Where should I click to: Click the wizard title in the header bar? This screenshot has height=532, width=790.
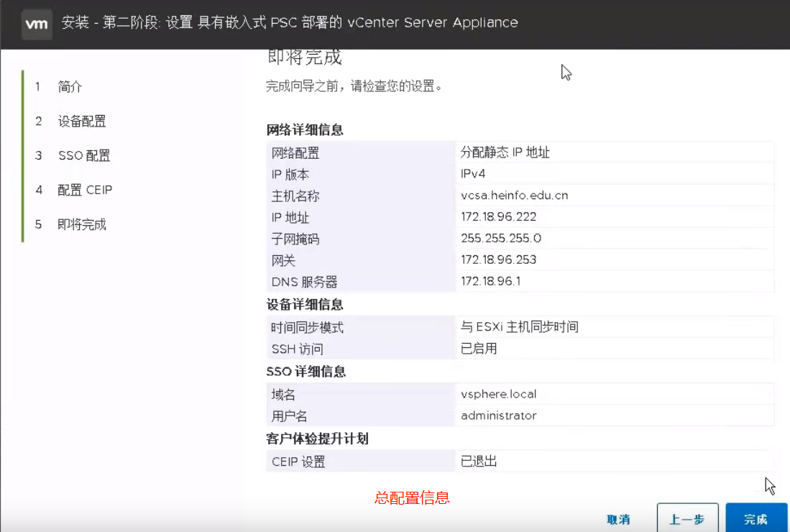tap(290, 23)
